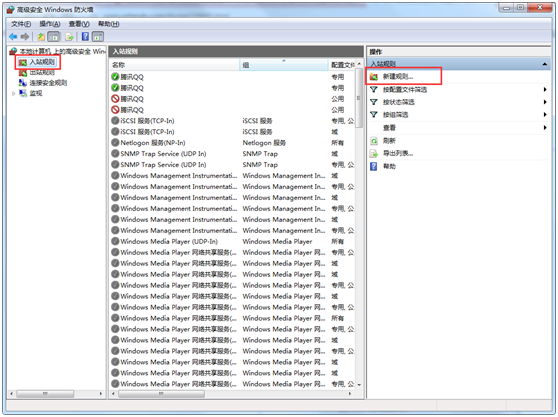The height and width of the screenshot is (417, 558).
Task: Select first enabled 腾讯QQ rule green check
Action: [115, 76]
